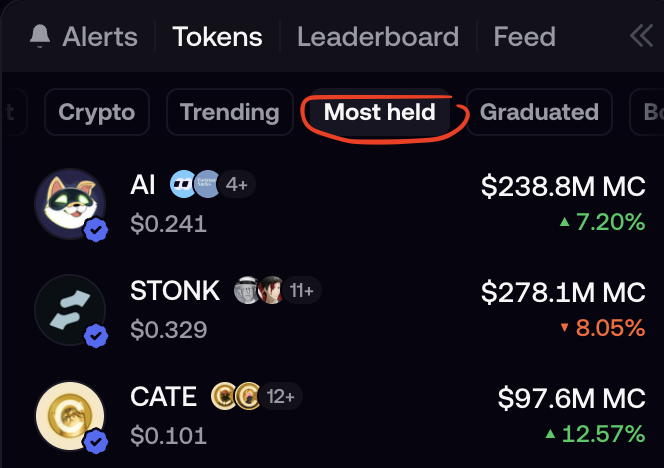Open the AI token fox avatar
Viewport: 664px width, 468px height.
click(x=70, y=204)
